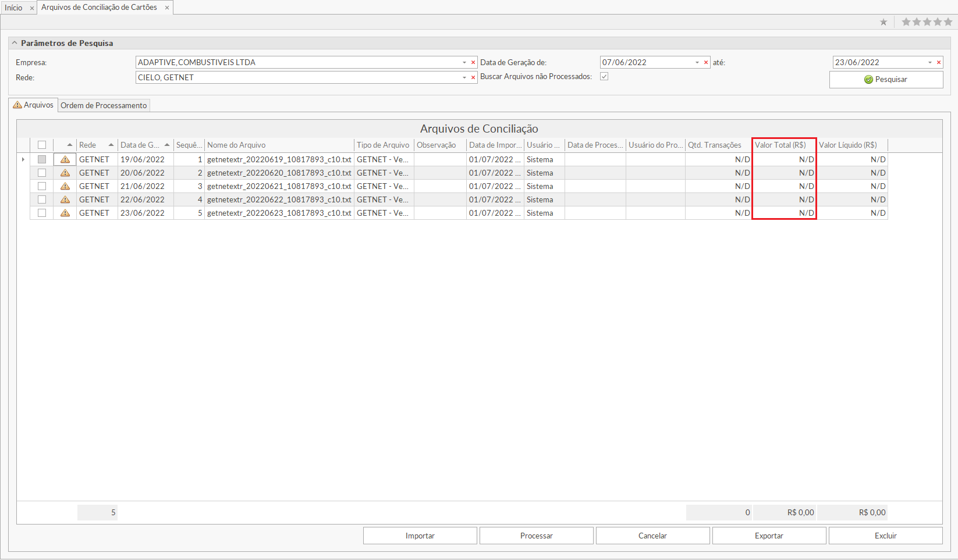
Task: Mark this screen as favorite with the single star
Action: [884, 22]
